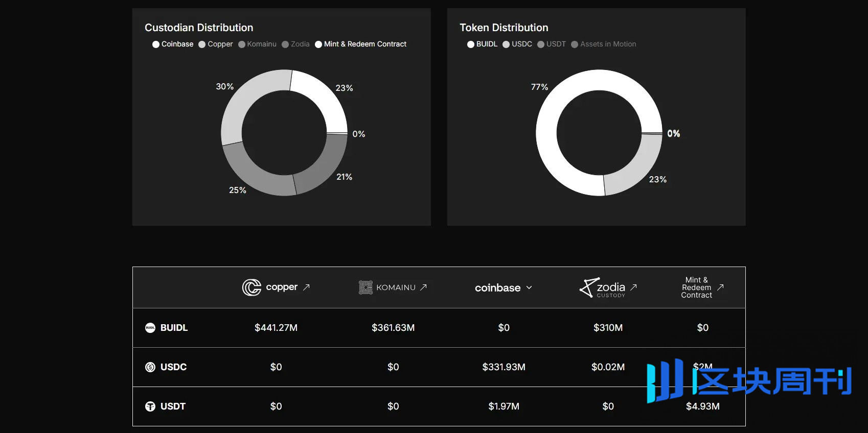Toggle Mint & Redeem Contract legend entry
The height and width of the screenshot is (433, 868).
coord(360,44)
